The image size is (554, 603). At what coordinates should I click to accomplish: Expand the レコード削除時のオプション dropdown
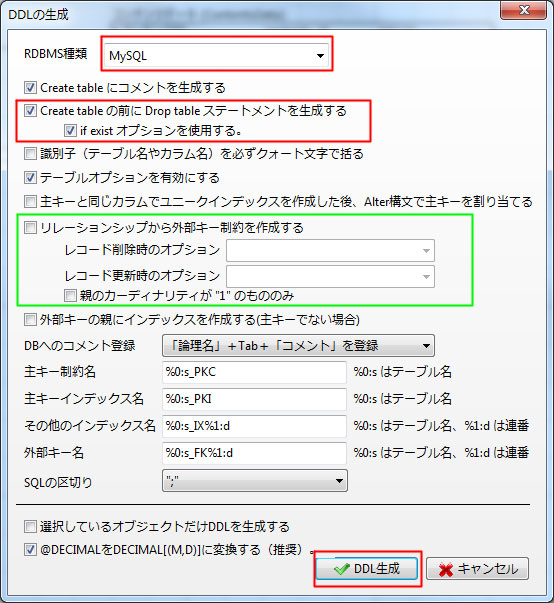click(330, 251)
